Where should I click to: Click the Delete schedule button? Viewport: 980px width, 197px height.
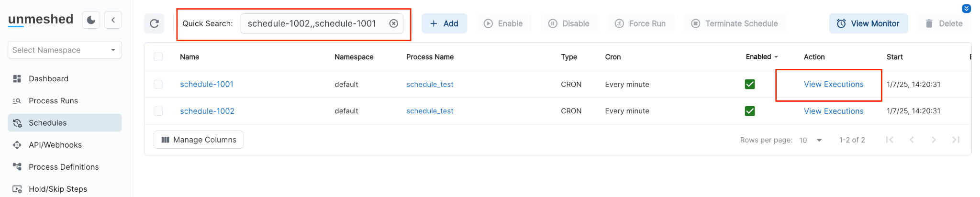coord(944,23)
